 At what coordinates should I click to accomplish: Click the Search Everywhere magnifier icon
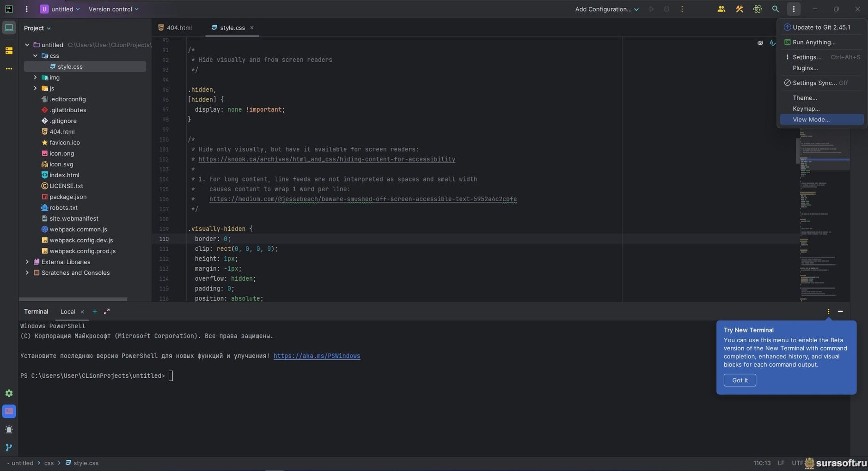775,9
